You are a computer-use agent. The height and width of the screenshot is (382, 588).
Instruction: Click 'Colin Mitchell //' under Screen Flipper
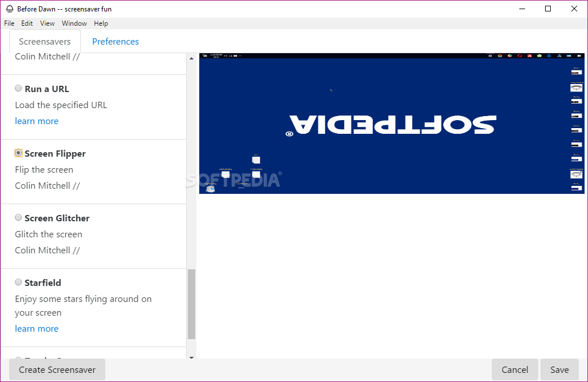click(x=48, y=186)
